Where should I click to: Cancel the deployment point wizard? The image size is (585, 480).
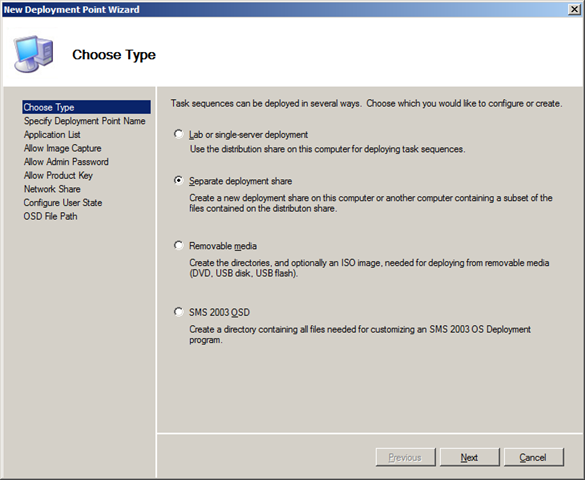(x=534, y=457)
